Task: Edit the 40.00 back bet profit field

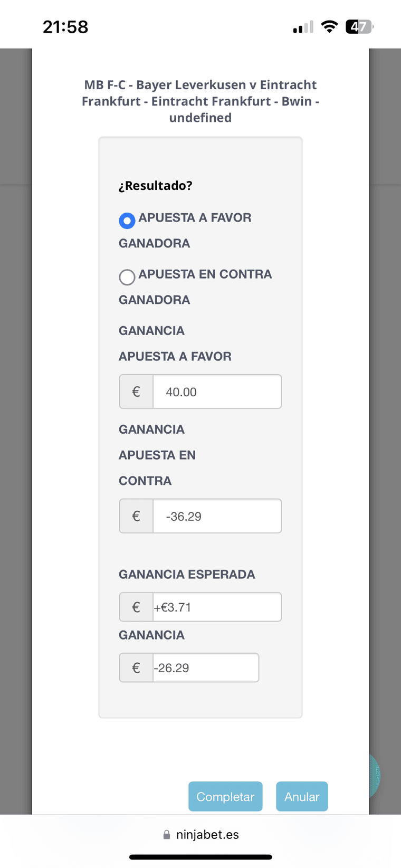Action: click(217, 392)
